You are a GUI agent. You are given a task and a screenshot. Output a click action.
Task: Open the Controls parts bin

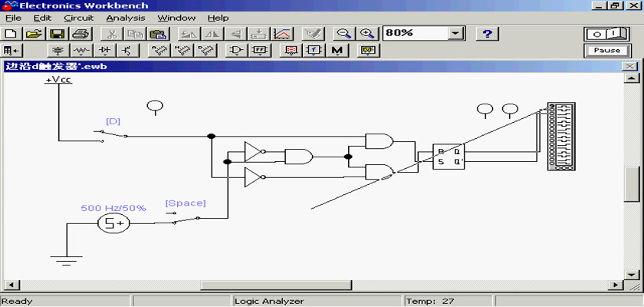point(314,51)
